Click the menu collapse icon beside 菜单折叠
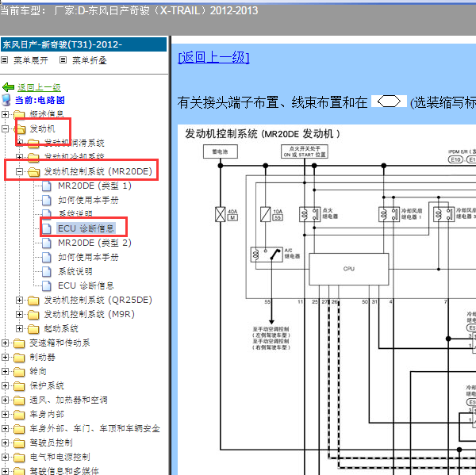476x475 pixels. [x=63, y=59]
